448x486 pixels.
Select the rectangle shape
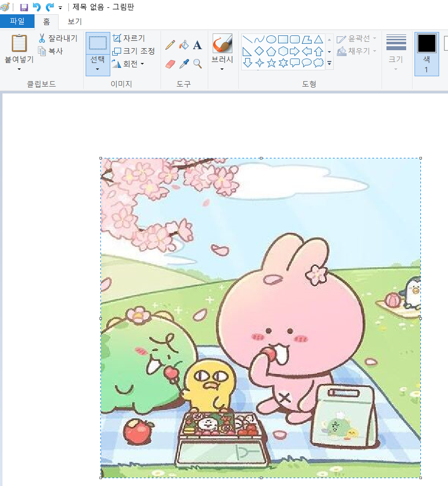(283, 39)
